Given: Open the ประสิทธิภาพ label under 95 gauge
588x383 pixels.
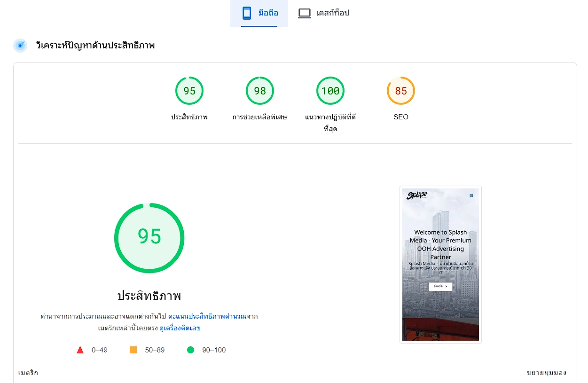Looking at the screenshot, I should (x=189, y=117).
